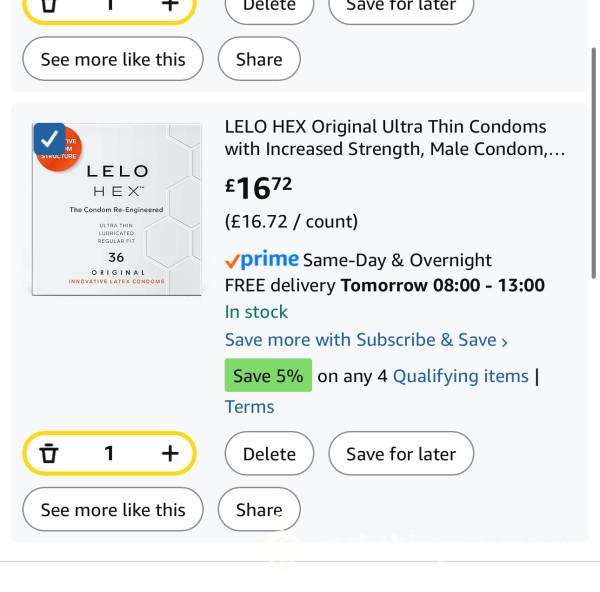The image size is (600, 592).
Task: Share the LELO HEX product
Action: click(259, 509)
